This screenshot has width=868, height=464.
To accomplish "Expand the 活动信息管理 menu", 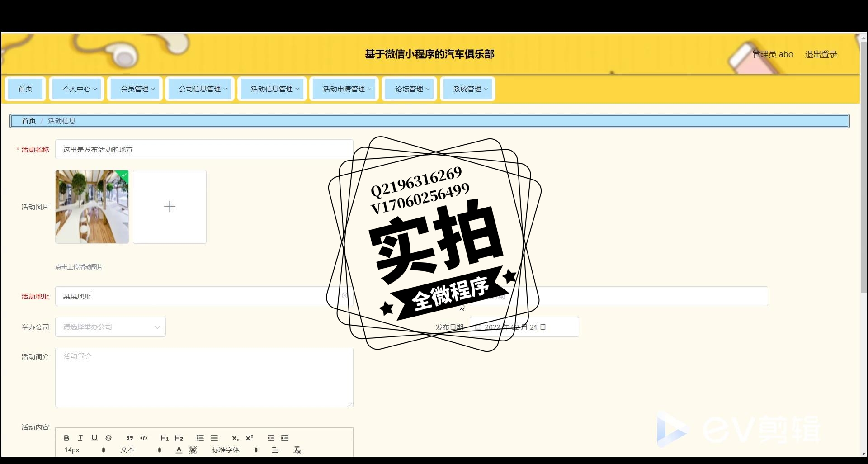I will coord(272,89).
